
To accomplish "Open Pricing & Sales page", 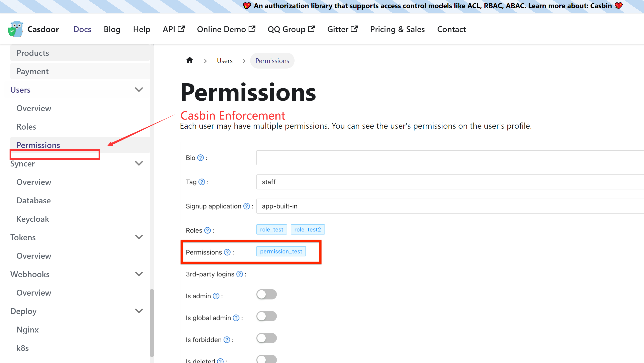I will click(x=397, y=29).
